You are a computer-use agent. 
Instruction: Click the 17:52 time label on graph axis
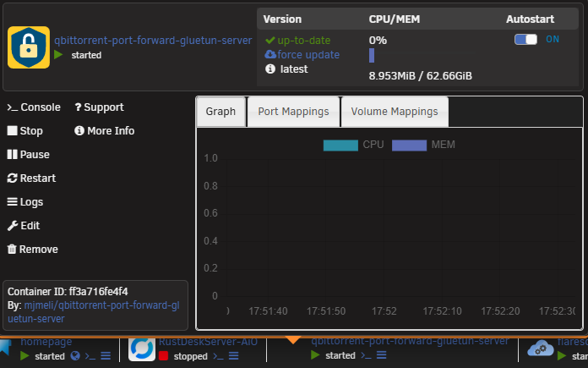click(x=384, y=311)
